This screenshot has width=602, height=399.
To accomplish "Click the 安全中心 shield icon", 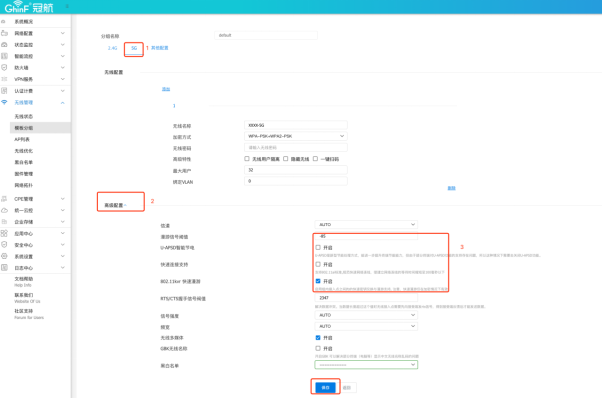I will tap(4, 245).
